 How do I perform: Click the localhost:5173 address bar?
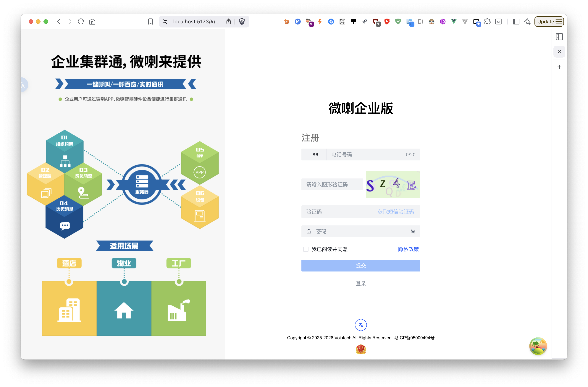[196, 22]
